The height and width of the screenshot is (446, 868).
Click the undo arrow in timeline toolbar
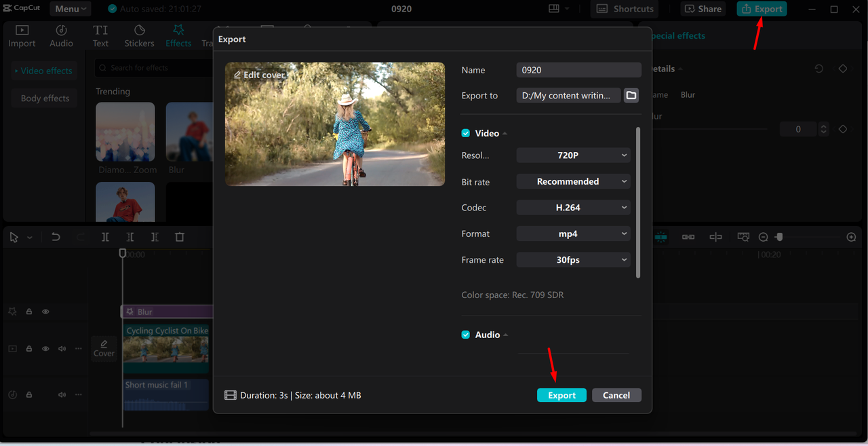point(56,237)
